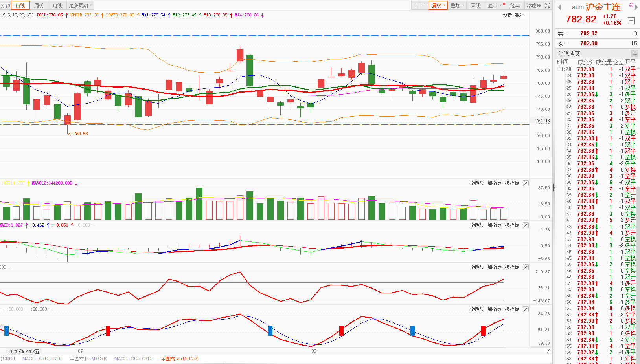Click 开平 column header
This screenshot has width=640, height=364.
coord(630,62)
